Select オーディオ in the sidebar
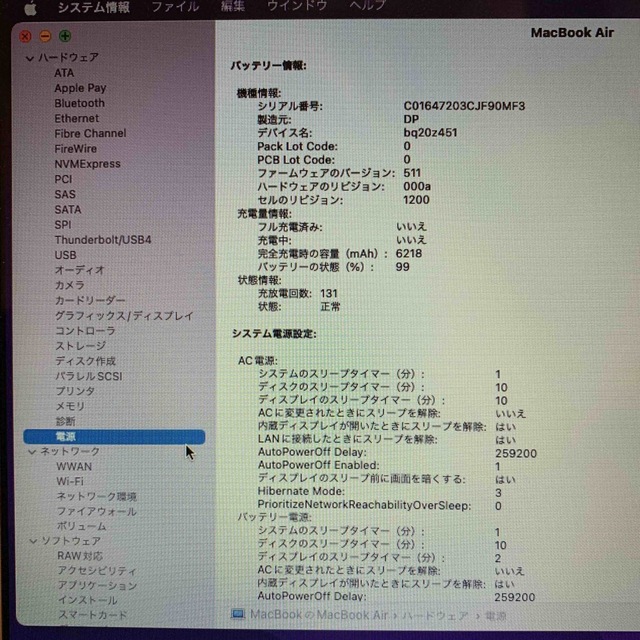The height and width of the screenshot is (640, 640). [x=80, y=270]
